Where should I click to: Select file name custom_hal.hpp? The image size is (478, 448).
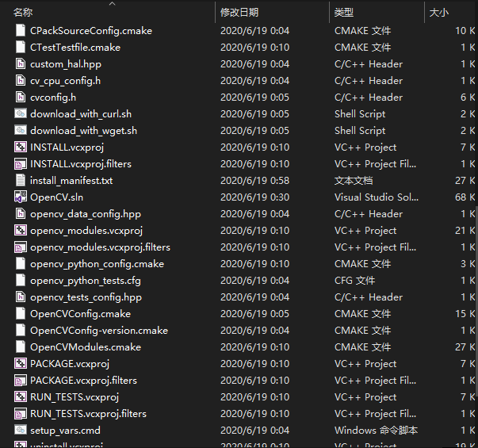pyautogui.click(x=66, y=64)
